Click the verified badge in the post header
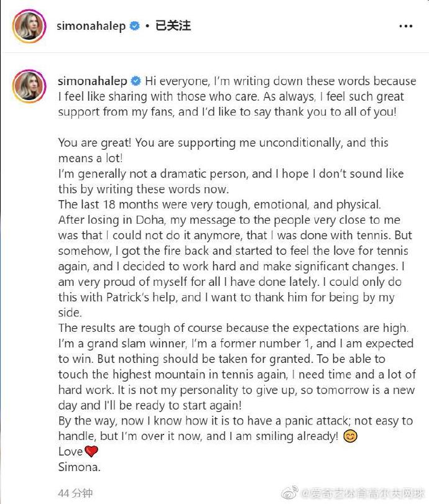Viewport: 429px width, 504px height. tap(134, 26)
